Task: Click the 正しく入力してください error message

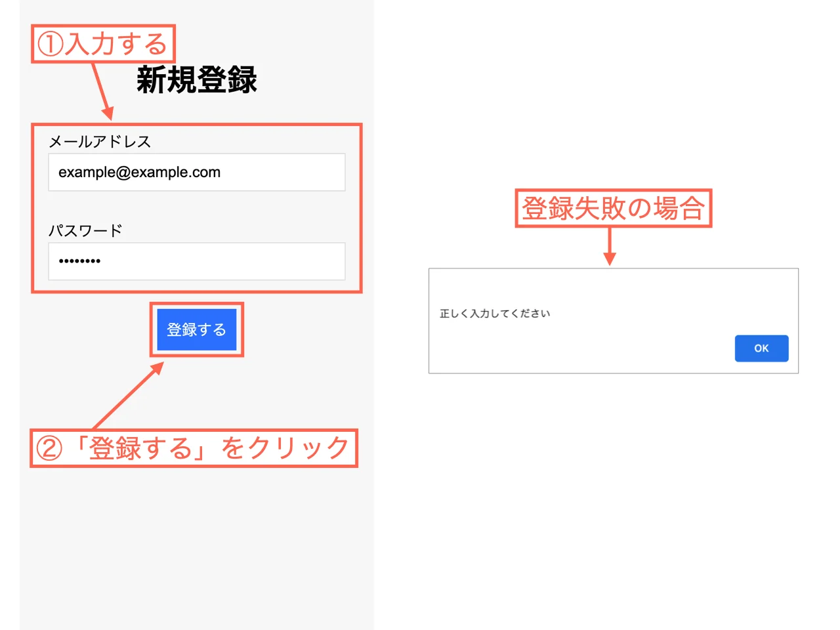Action: [495, 314]
